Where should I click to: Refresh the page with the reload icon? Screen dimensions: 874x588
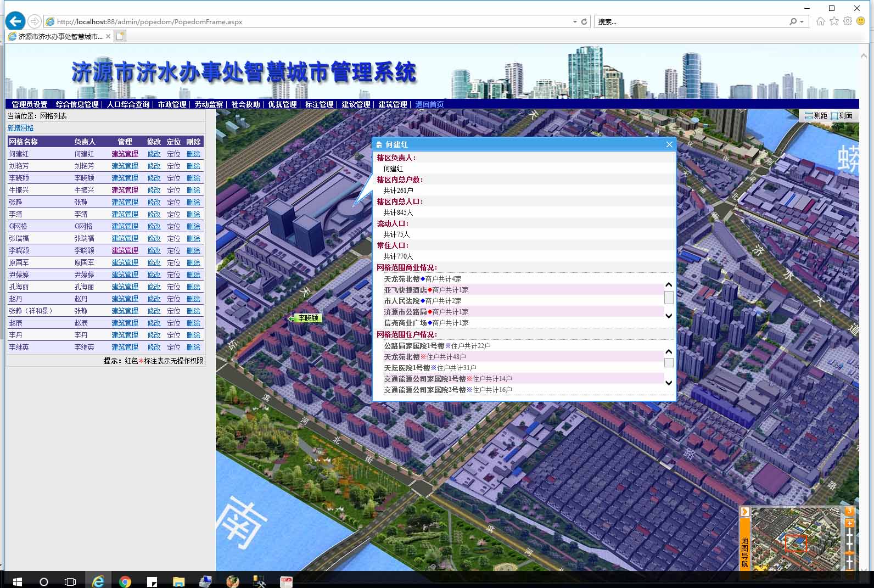coord(584,22)
